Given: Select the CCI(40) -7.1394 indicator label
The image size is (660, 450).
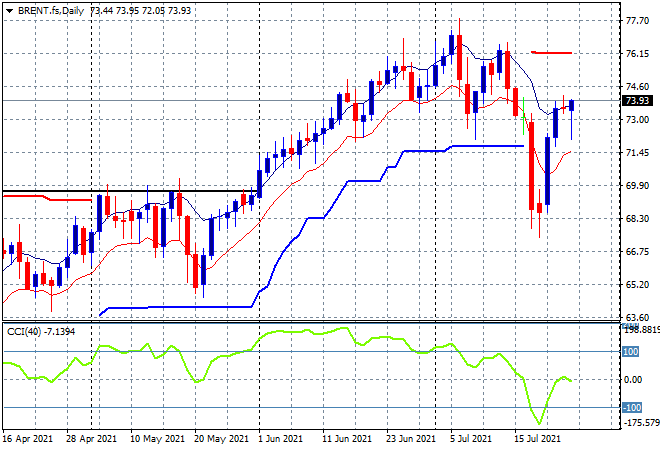Looking at the screenshot, I should click(41, 332).
